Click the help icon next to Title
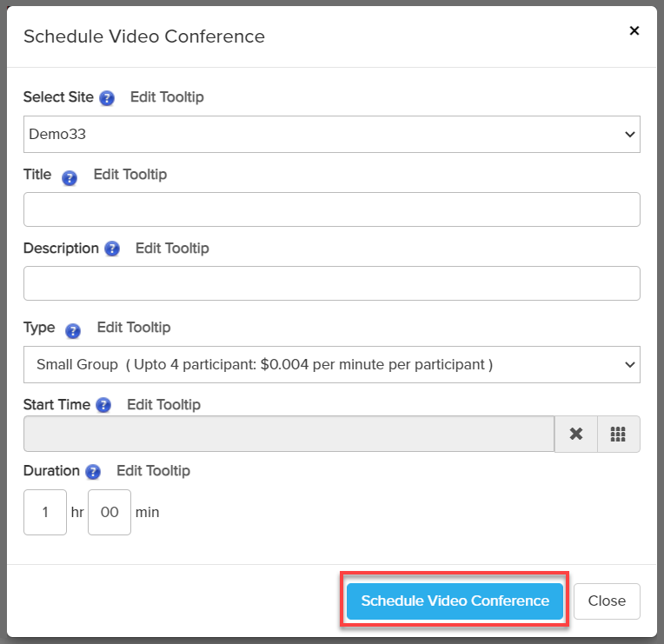This screenshot has height=644, width=664. point(70,177)
